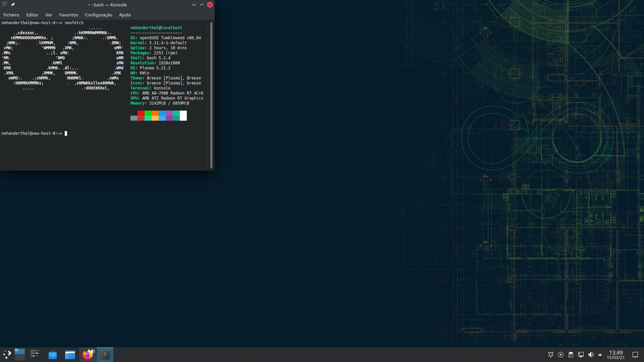This screenshot has width=644, height=362.
Task: Toggle the pin icon in the Konsole title bar
Action: point(13,5)
